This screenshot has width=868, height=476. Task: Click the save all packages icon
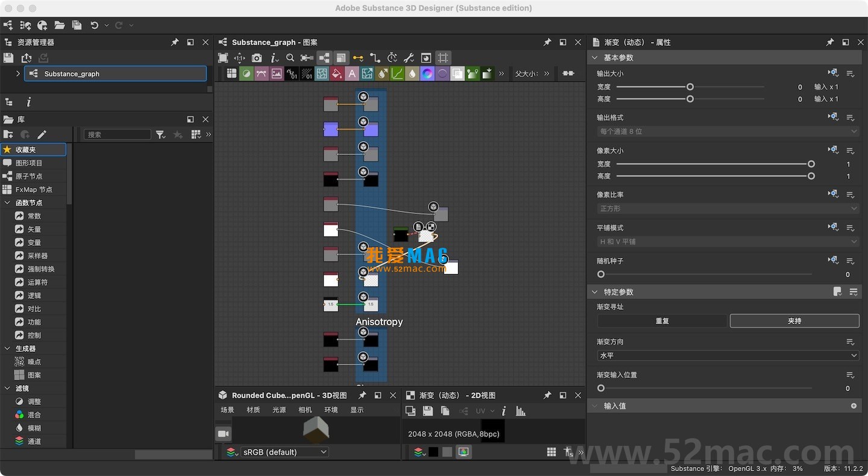click(77, 25)
